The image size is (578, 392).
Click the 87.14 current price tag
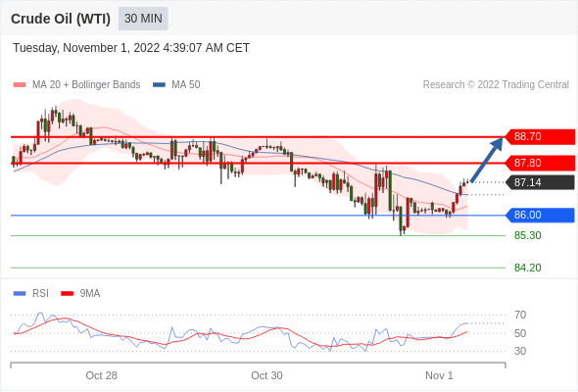[x=540, y=182]
